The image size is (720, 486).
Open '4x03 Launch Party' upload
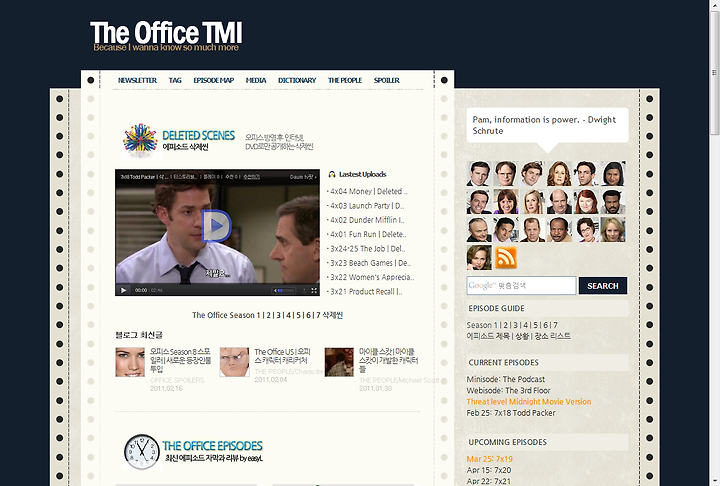pyautogui.click(x=367, y=206)
